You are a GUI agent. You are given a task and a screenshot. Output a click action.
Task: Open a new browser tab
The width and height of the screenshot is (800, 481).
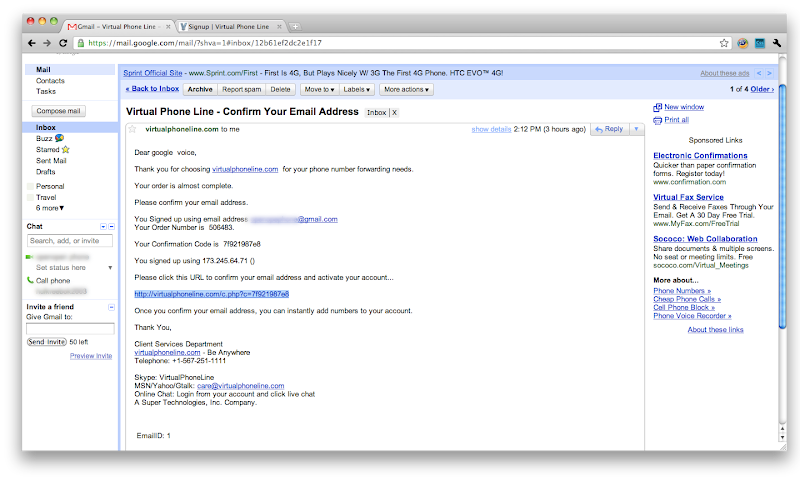[x=295, y=27]
